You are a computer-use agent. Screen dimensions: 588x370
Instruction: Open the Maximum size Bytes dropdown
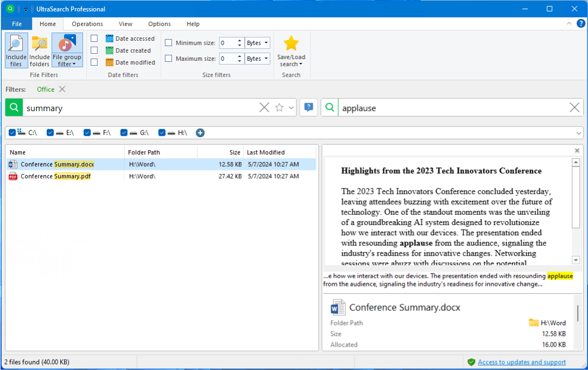(258, 59)
